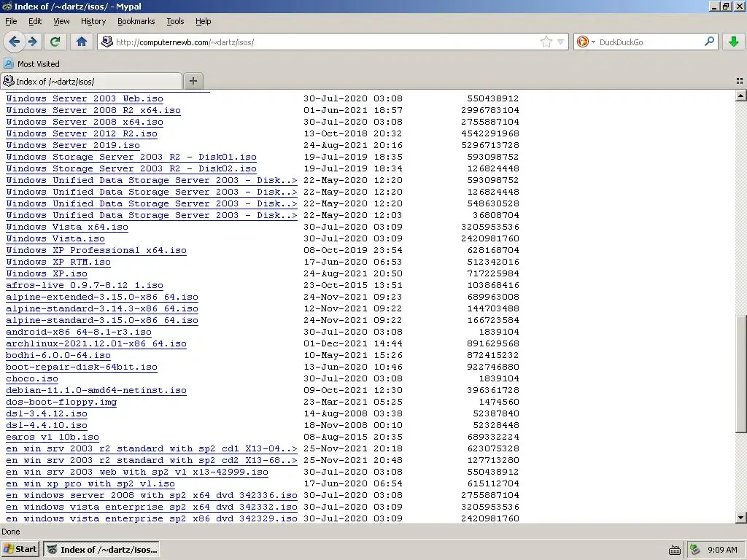Open bodhi-6.0.0-64.iso link
The width and height of the screenshot is (747, 560).
(x=58, y=355)
